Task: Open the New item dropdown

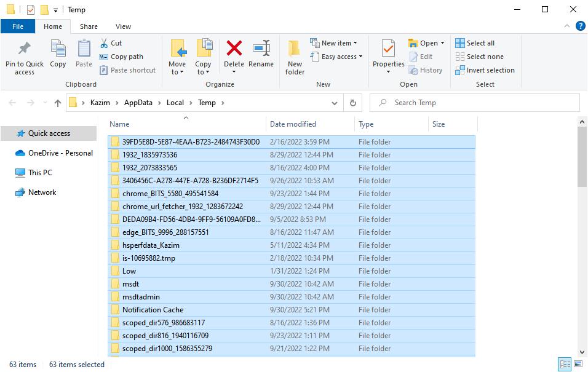Action: point(336,42)
